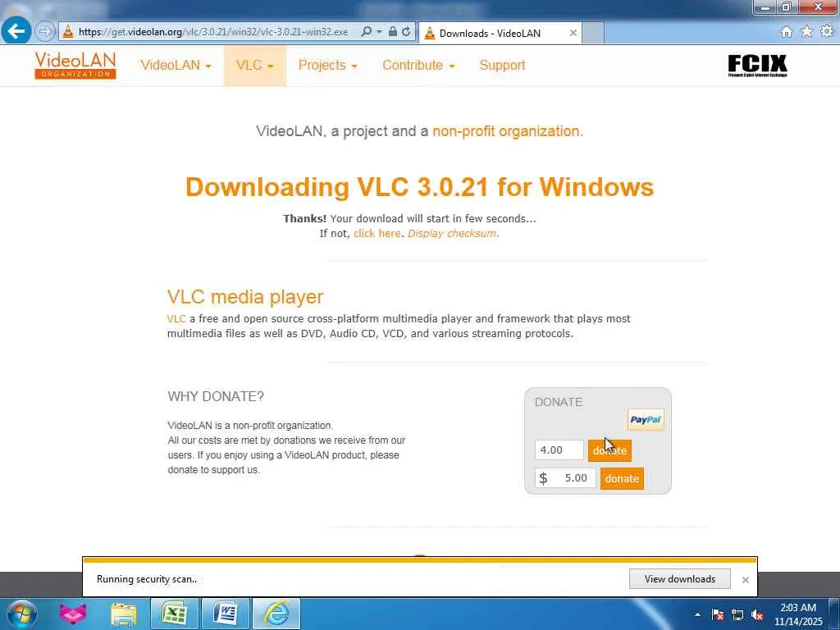Image resolution: width=840 pixels, height=630 pixels.
Task: Open File Explorer from the taskbar
Action: (x=124, y=614)
